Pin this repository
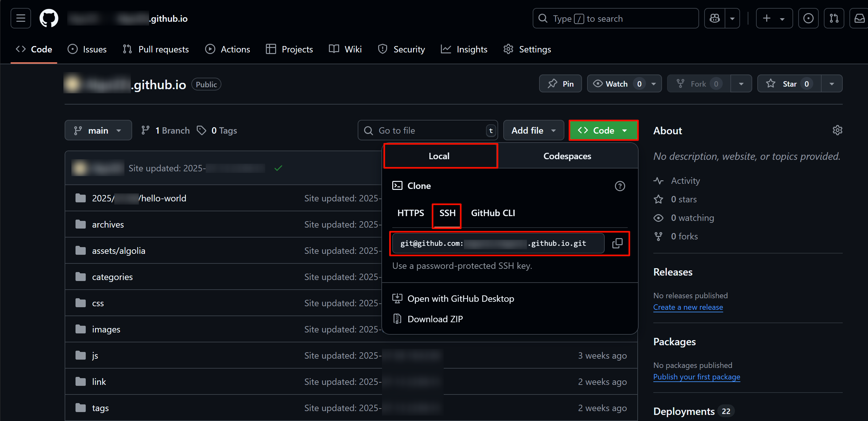868x421 pixels. [x=560, y=83]
